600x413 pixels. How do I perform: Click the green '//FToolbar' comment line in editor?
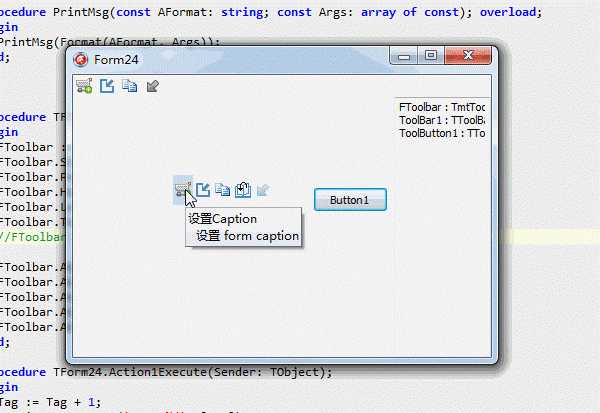(32, 237)
